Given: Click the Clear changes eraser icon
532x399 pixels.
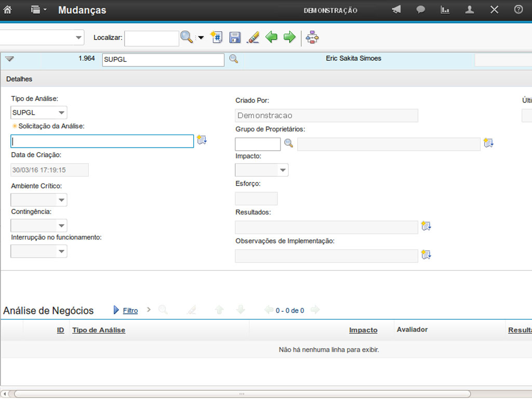Looking at the screenshot, I should (x=252, y=37).
